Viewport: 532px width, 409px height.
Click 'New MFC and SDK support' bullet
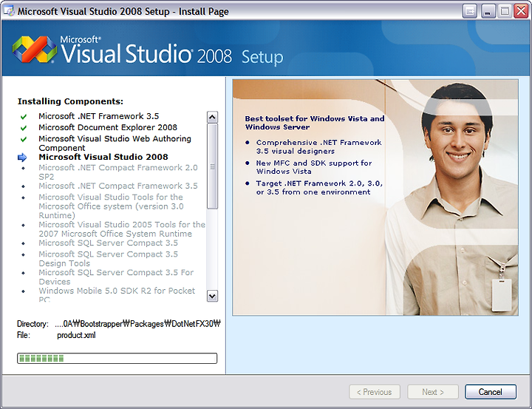[x=314, y=167]
